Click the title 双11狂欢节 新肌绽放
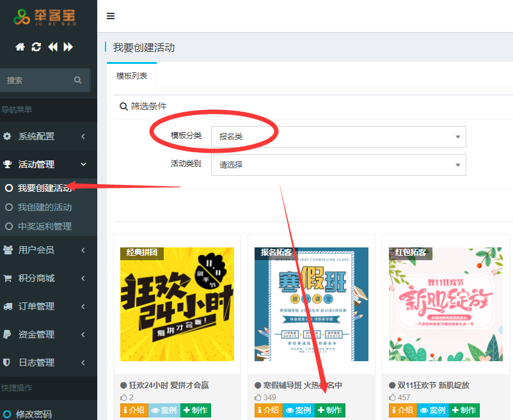 (434, 385)
